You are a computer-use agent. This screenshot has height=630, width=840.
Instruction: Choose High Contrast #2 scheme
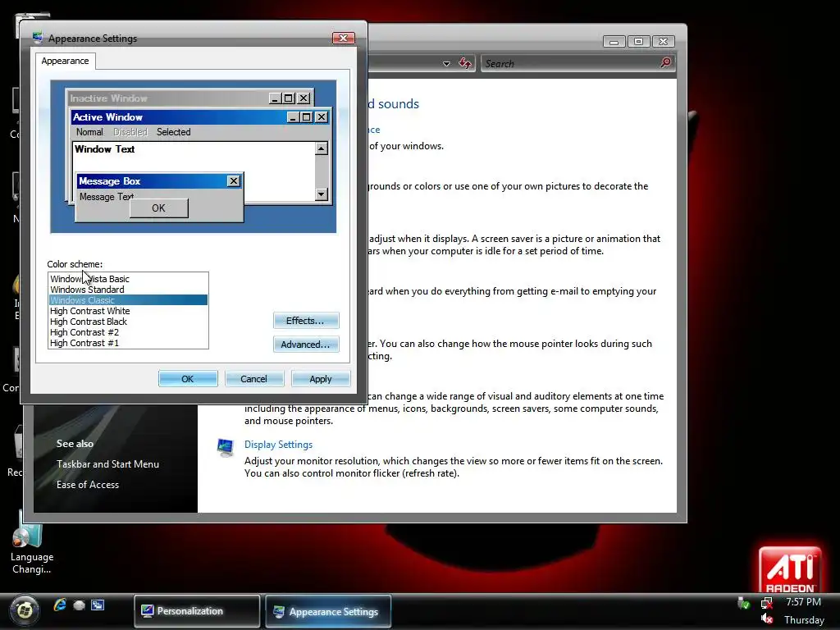tap(128, 332)
